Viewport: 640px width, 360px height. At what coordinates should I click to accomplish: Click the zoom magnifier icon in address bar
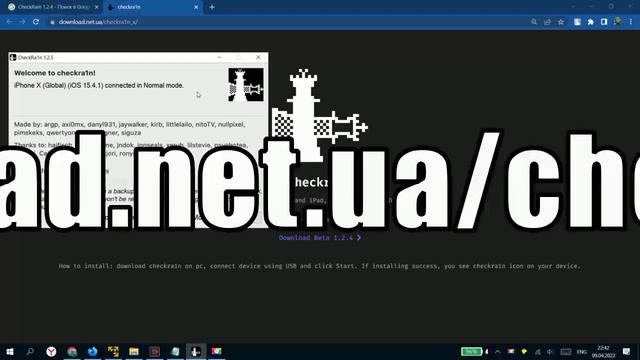pyautogui.click(x=534, y=22)
